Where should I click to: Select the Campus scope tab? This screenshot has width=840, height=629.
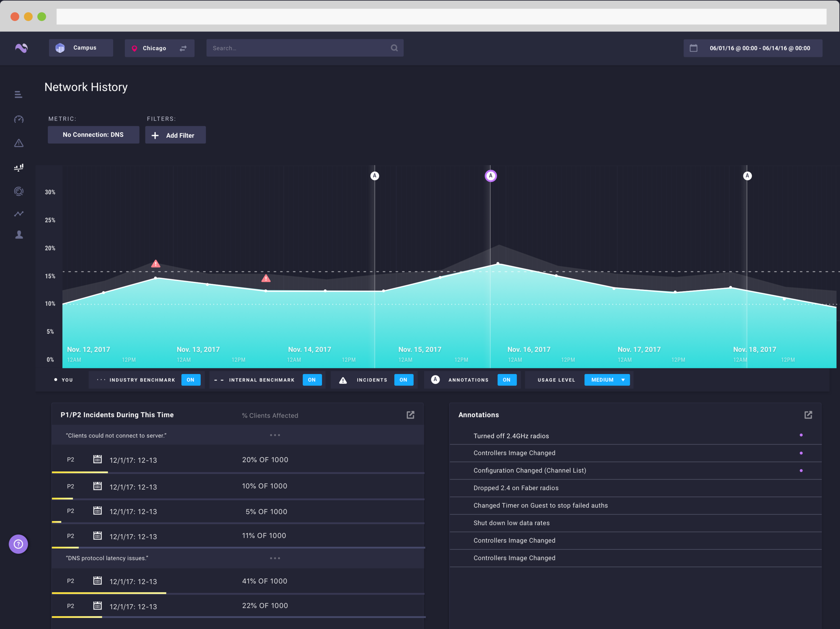81,48
